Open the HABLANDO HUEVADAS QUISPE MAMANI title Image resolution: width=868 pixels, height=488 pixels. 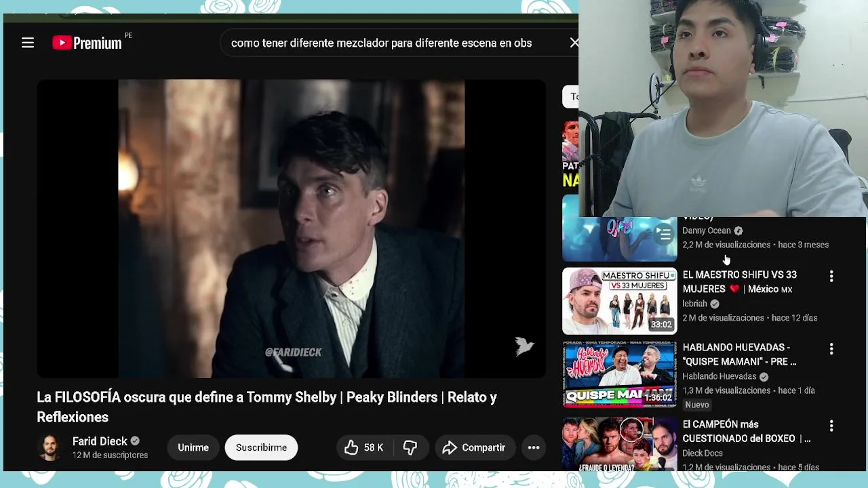click(739, 354)
